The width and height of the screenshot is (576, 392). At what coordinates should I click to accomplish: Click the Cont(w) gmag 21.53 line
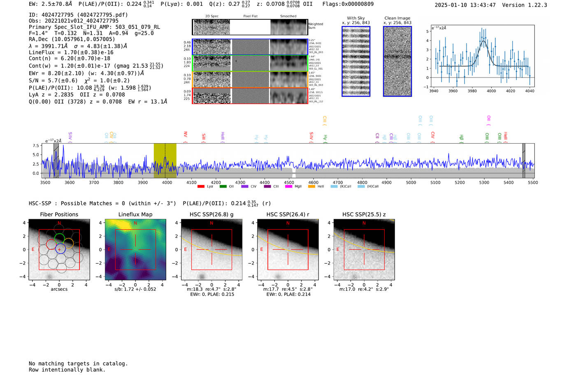tap(96, 66)
